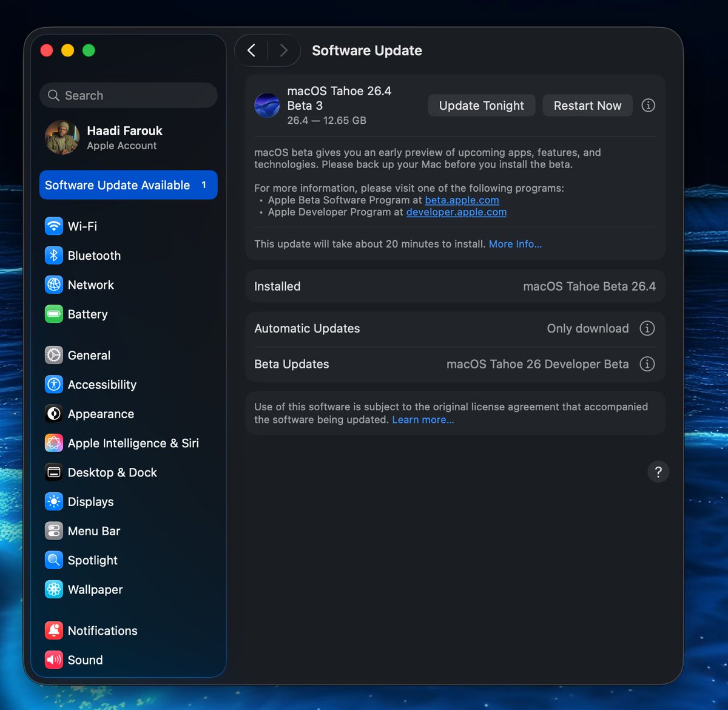Open Notifications settings
The image size is (728, 710).
(x=102, y=631)
